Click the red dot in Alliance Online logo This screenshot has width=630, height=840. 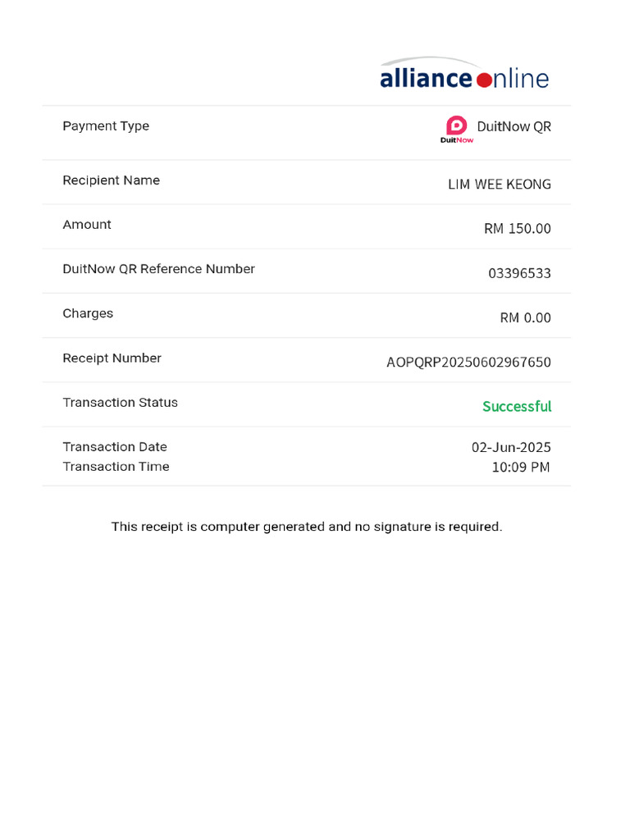pos(484,80)
